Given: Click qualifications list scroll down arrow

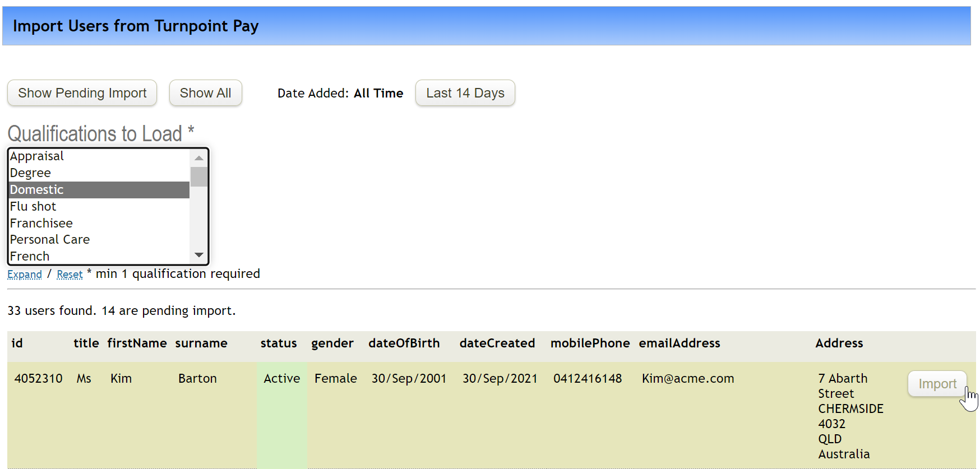Looking at the screenshot, I should (198, 255).
